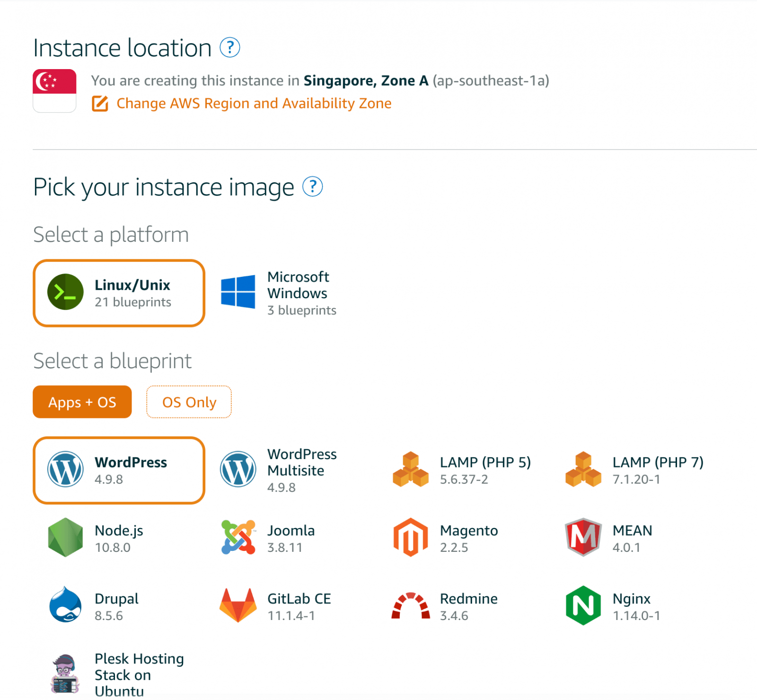
Task: Click the 7.1.20-1 version text
Action: pyautogui.click(x=636, y=479)
